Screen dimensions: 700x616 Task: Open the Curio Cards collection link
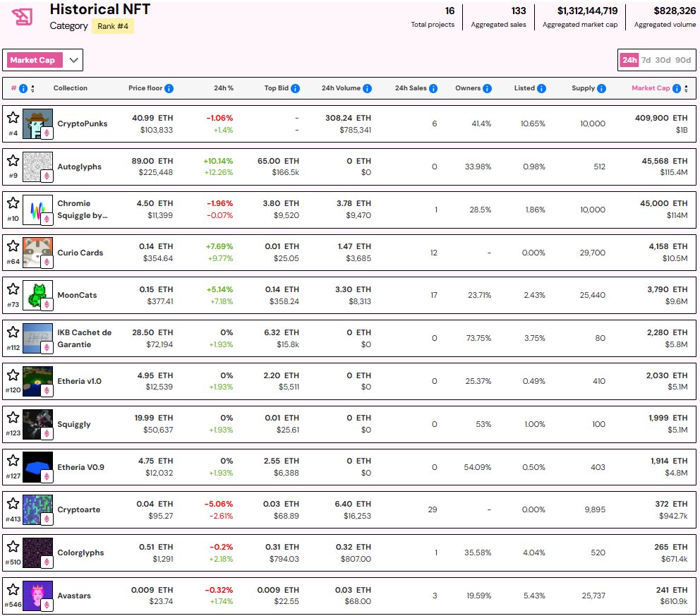tap(80, 253)
